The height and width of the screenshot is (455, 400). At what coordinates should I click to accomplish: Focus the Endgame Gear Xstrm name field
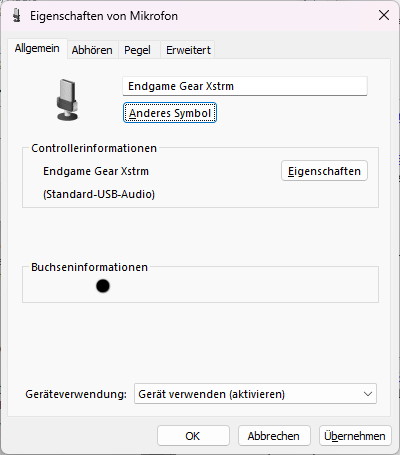[245, 86]
